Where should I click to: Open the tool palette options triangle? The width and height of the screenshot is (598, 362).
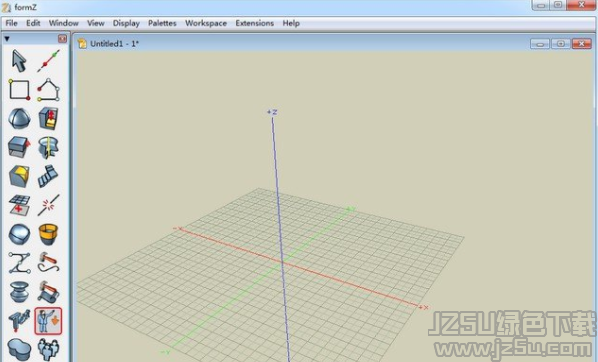pos(7,39)
